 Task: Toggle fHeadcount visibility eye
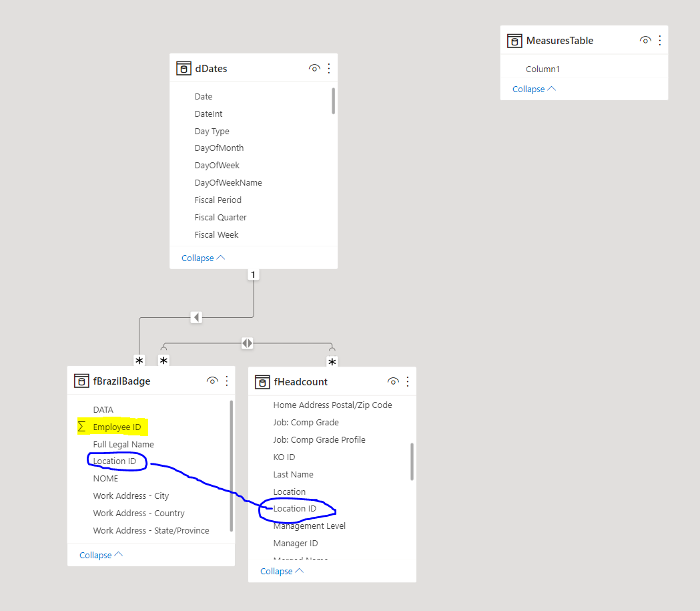(393, 381)
